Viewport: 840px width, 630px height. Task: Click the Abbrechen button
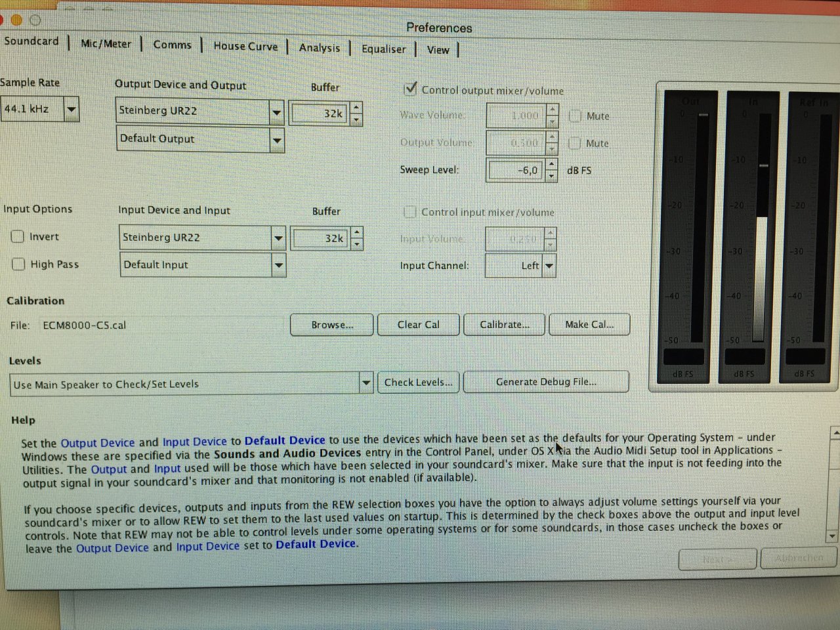[x=799, y=558]
